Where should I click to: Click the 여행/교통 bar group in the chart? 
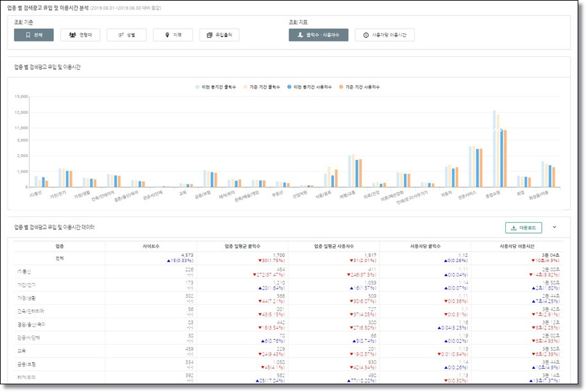355,170
